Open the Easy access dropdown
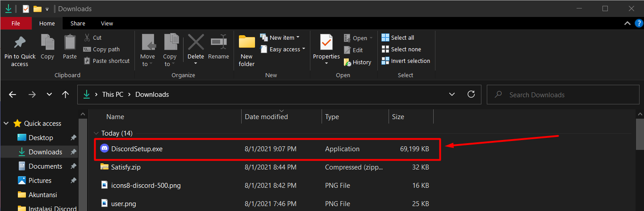This screenshot has width=644, height=211. pos(283,50)
